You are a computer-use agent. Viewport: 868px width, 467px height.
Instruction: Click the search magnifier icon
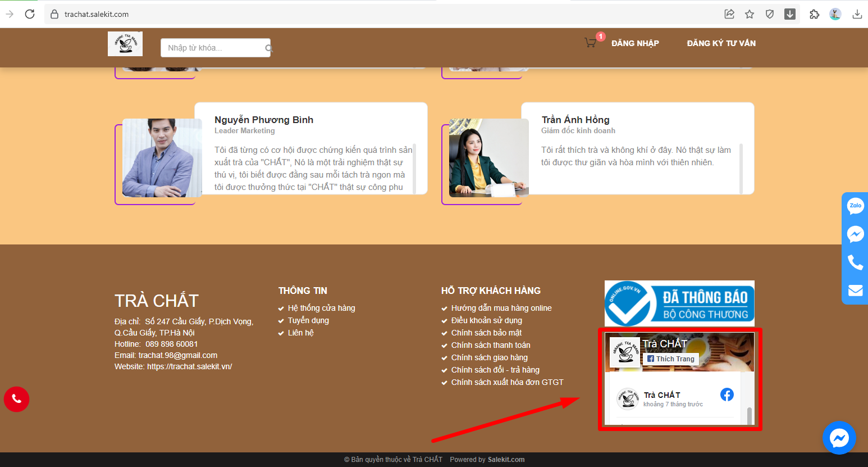[x=268, y=48]
